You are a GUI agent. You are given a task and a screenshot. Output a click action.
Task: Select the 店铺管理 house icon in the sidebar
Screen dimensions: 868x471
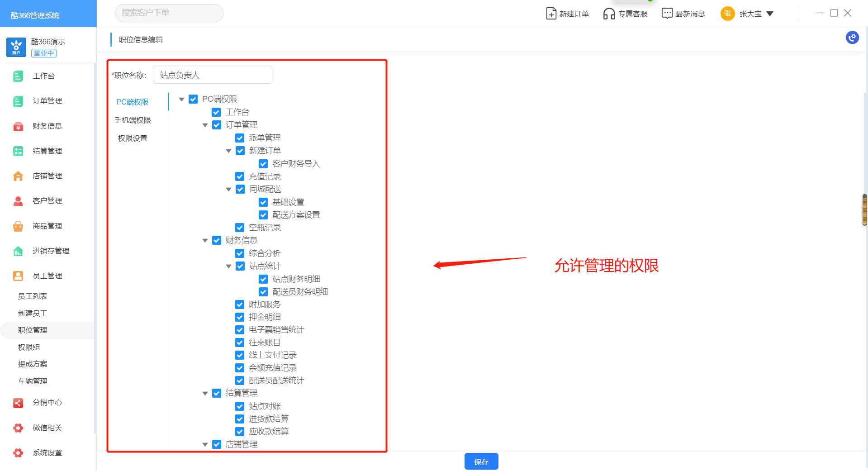[18, 176]
